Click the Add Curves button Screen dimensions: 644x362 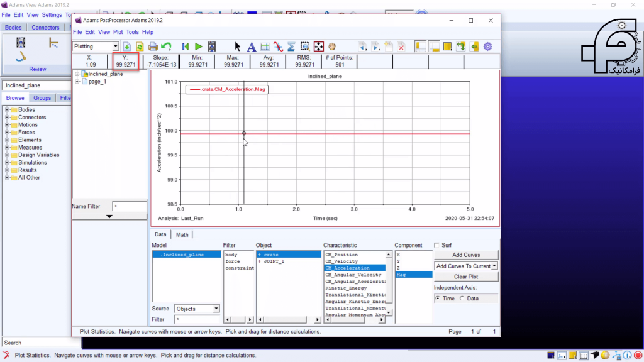[466, 255]
